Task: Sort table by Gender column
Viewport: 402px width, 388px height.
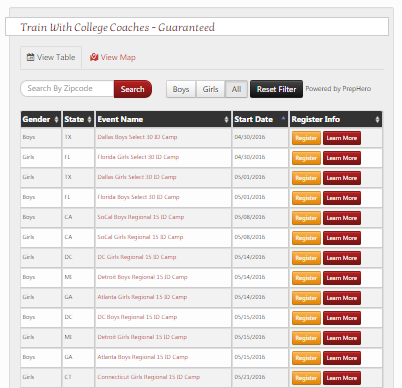Action: tap(41, 119)
